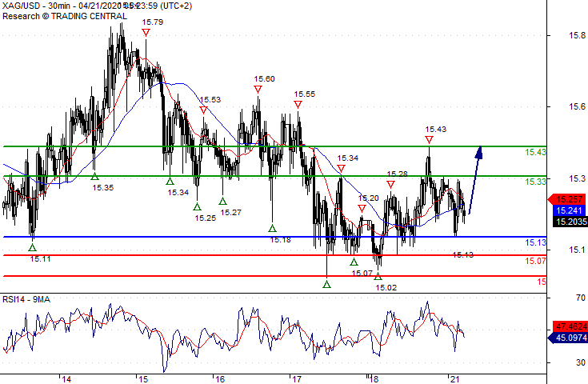Click the green triangle above the 15.02 label
The image size is (588, 384).
coord(378,276)
